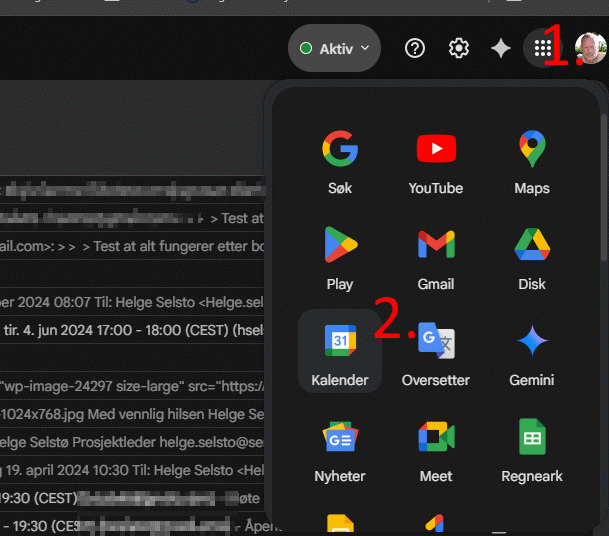Open email row starting '2024 08:07 Til: Helge Selsto'
Image resolution: width=609 pixels, height=536 pixels.
click(x=132, y=302)
